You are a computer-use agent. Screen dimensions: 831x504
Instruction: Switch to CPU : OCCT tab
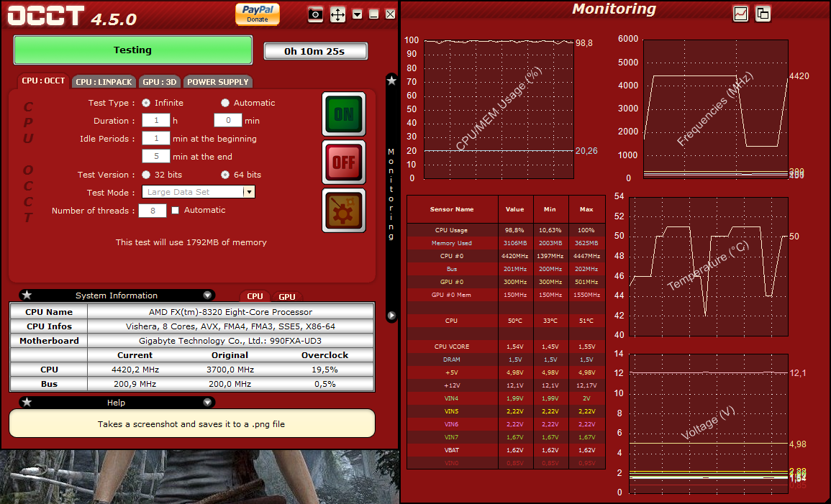(43, 81)
